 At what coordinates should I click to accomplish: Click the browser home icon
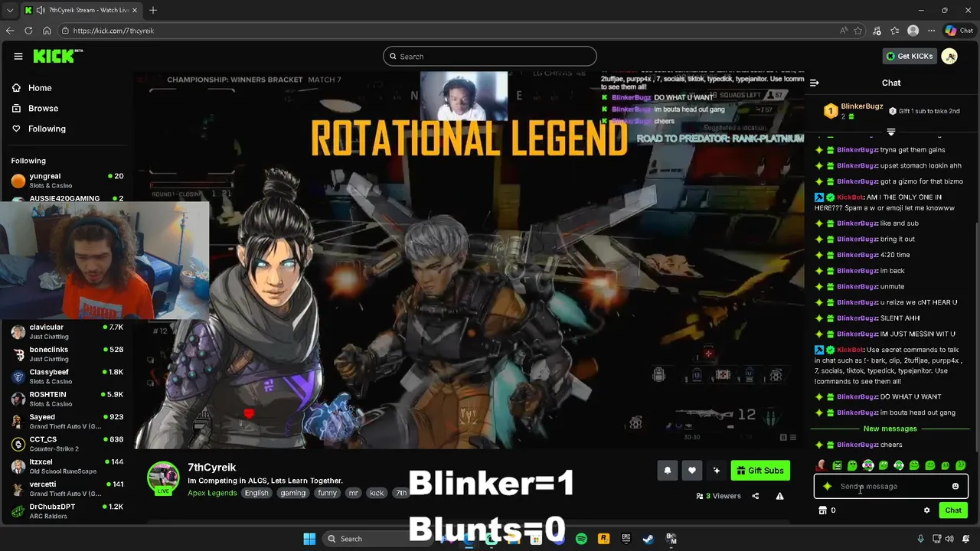coord(47,31)
